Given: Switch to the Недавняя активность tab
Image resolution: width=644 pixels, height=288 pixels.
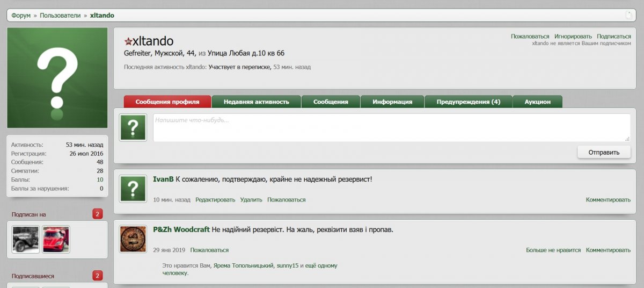Looking at the screenshot, I should click(x=257, y=102).
